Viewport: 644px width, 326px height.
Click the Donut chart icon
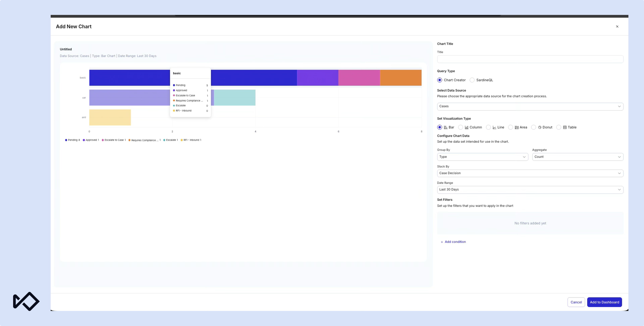(539, 127)
